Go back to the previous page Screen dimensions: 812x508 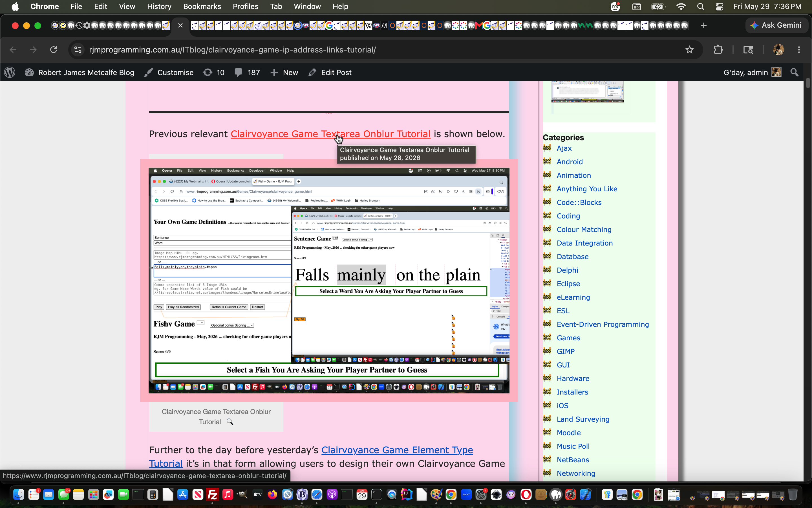(13, 50)
